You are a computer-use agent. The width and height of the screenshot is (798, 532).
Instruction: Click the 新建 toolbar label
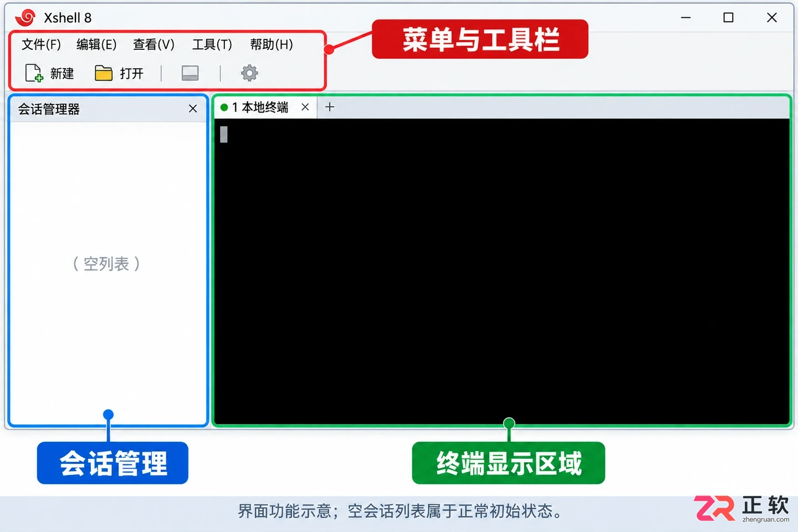tap(62, 73)
